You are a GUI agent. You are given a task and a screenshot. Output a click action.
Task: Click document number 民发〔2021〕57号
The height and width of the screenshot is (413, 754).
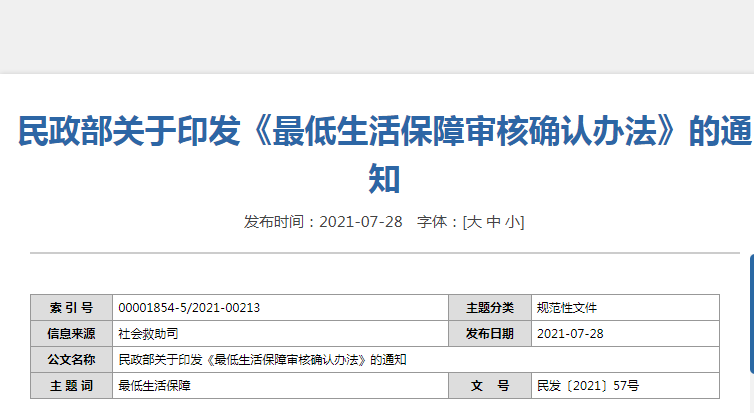click(x=588, y=386)
